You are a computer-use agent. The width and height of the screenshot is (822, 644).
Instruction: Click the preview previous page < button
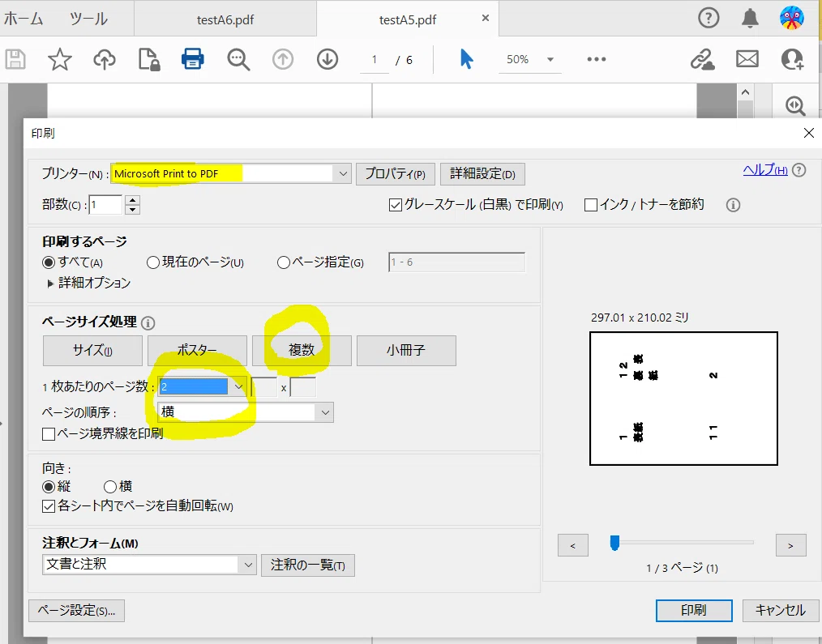pos(573,545)
